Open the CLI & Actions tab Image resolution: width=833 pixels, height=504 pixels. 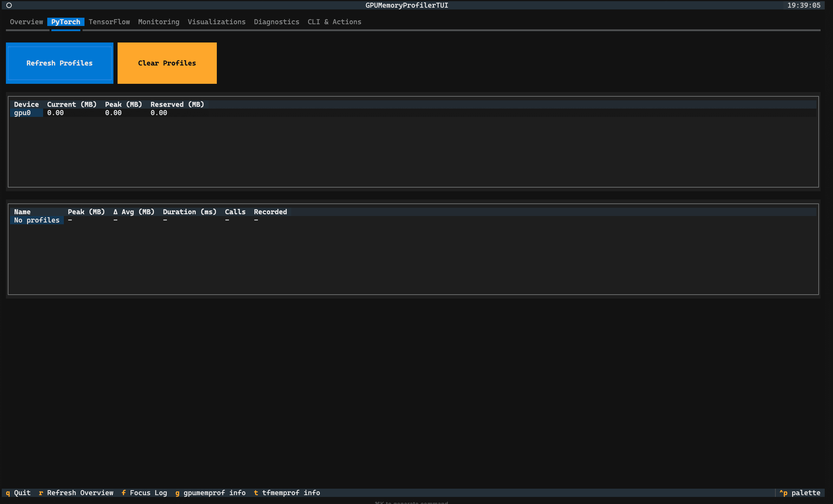334,22
